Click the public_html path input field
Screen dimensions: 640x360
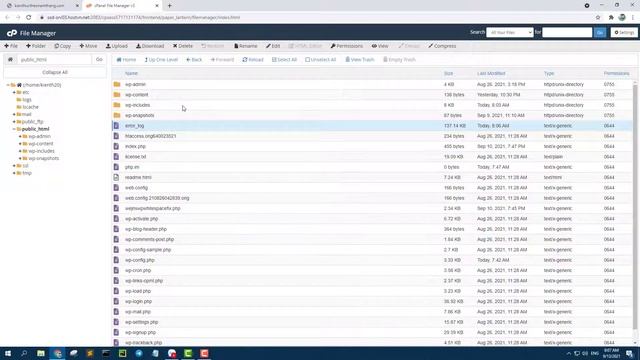[x=54, y=60]
